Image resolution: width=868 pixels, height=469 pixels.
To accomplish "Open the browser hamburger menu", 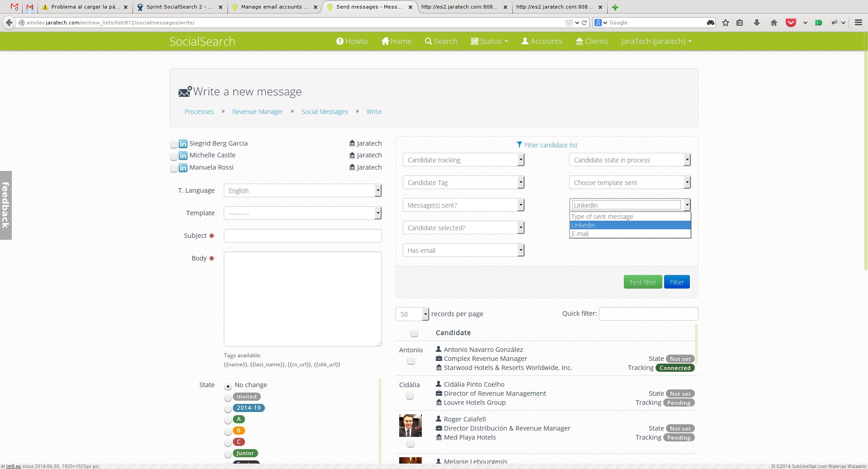I will (858, 23).
